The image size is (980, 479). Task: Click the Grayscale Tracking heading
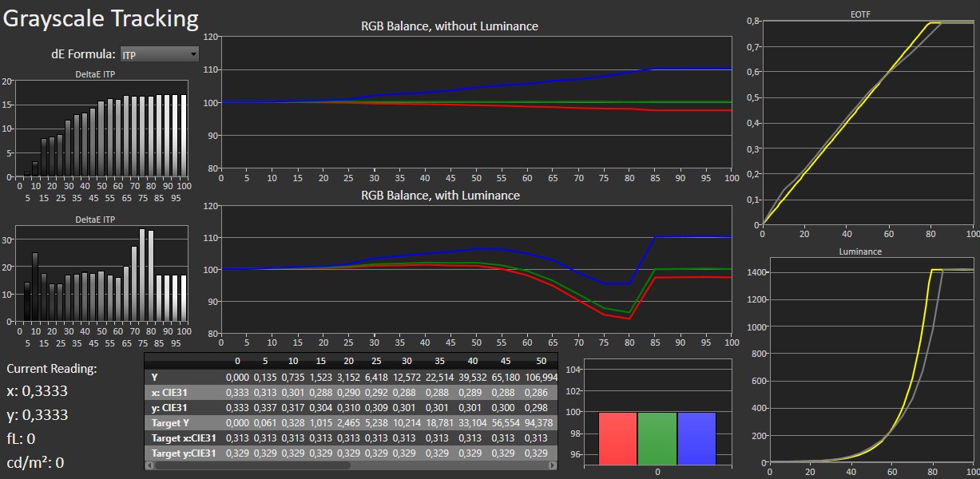click(x=101, y=18)
